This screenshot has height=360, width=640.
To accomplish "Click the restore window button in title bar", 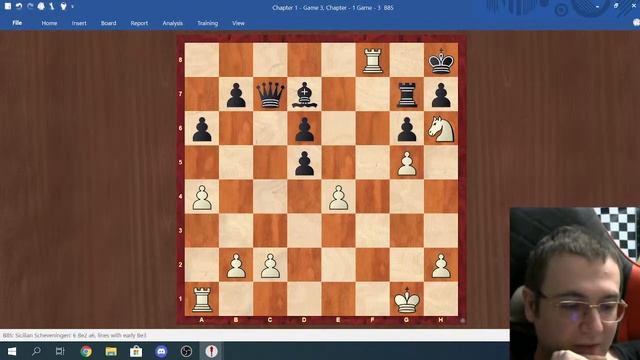I will coord(616,6).
